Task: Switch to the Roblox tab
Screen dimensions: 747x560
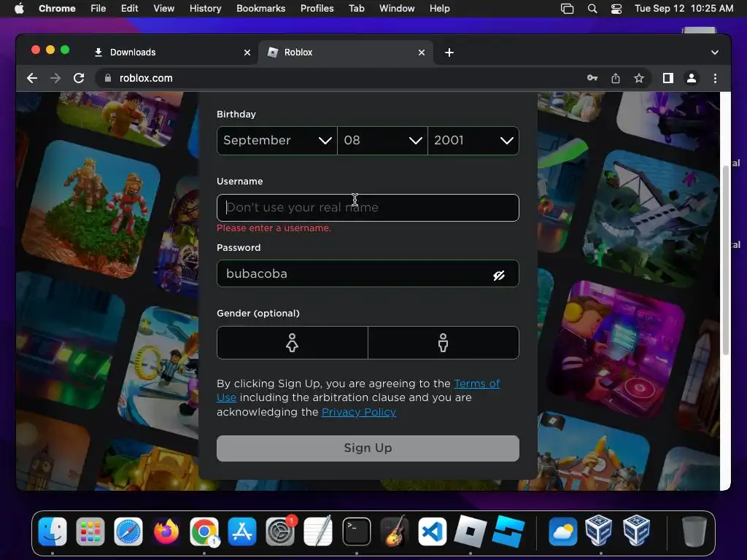Action: click(346, 52)
